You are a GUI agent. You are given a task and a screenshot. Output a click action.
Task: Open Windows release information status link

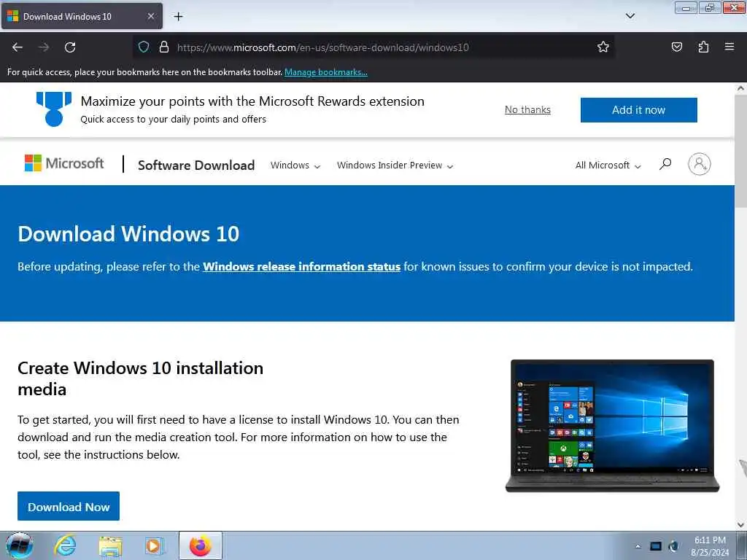point(301,267)
